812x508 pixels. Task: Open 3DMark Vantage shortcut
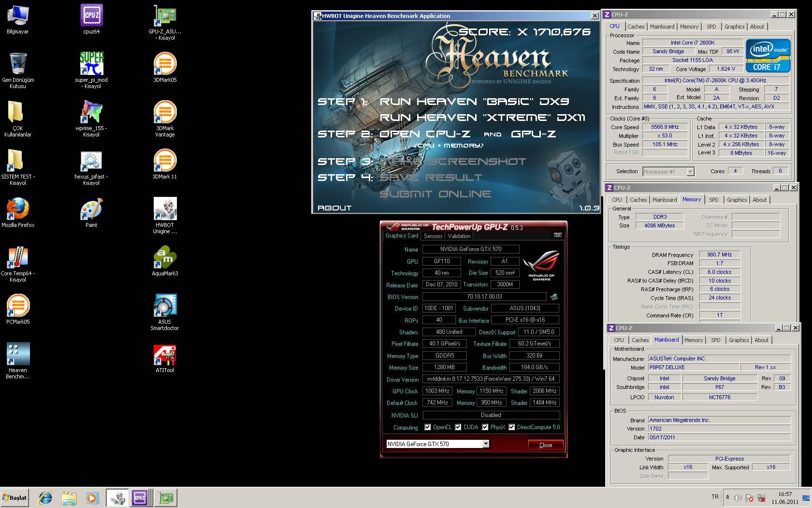165,119
